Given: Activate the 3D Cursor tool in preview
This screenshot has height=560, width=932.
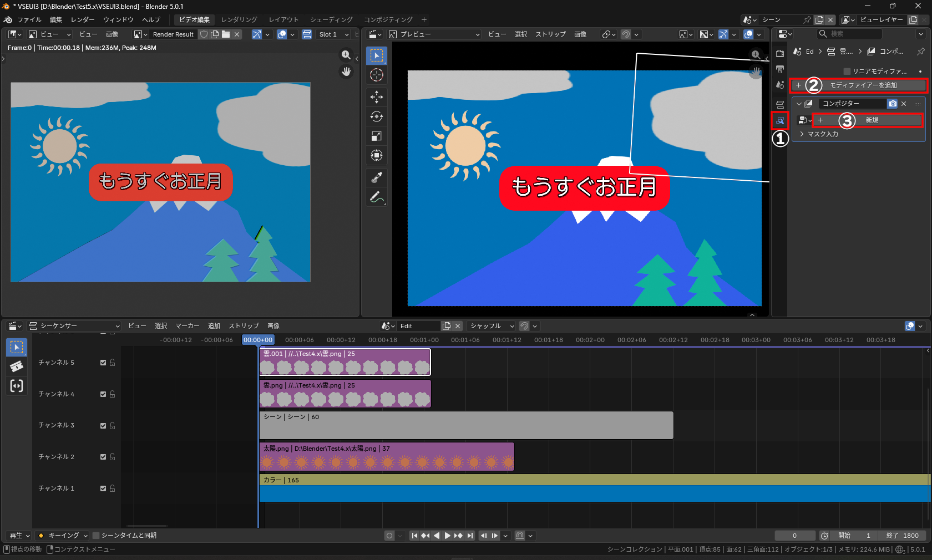Looking at the screenshot, I should pyautogui.click(x=377, y=75).
